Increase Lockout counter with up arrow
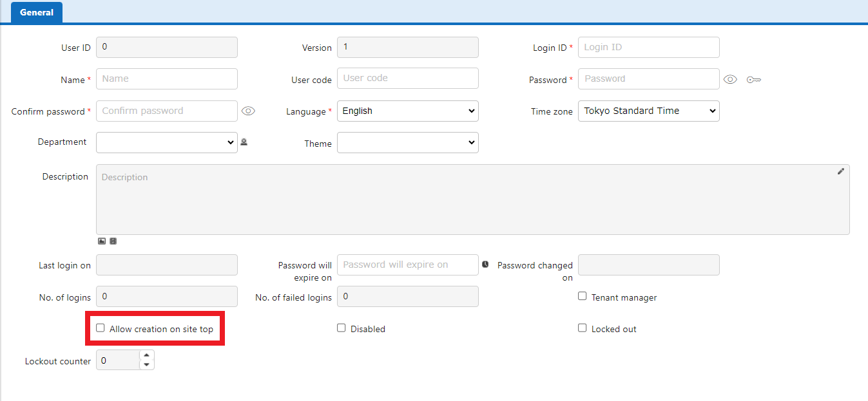Image resolution: width=868 pixels, height=401 pixels. pyautogui.click(x=147, y=355)
